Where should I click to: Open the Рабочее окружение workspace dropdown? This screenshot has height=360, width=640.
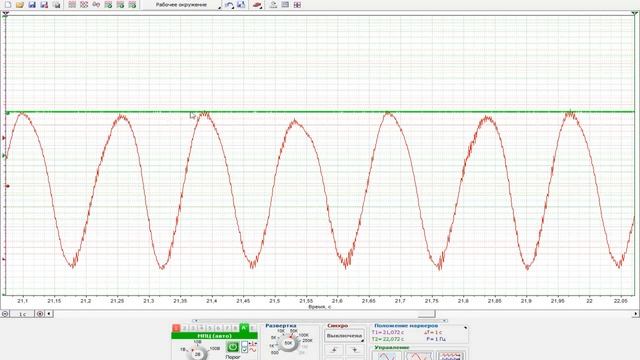click(x=182, y=5)
